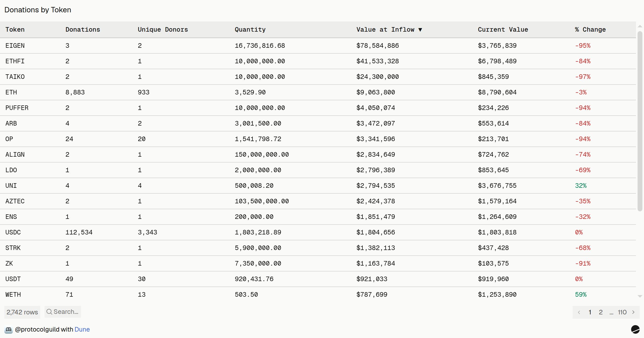This screenshot has width=644, height=338.
Task: Sort by Quantity column header
Action: click(250, 30)
